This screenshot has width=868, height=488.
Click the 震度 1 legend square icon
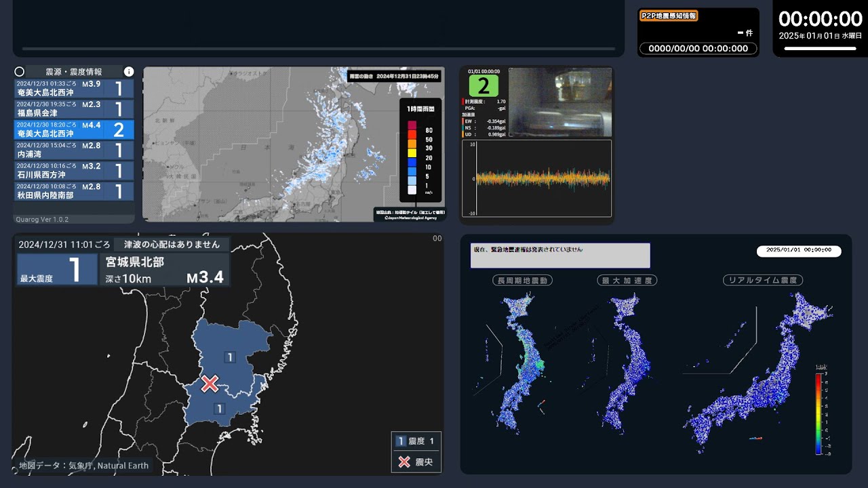click(x=401, y=441)
